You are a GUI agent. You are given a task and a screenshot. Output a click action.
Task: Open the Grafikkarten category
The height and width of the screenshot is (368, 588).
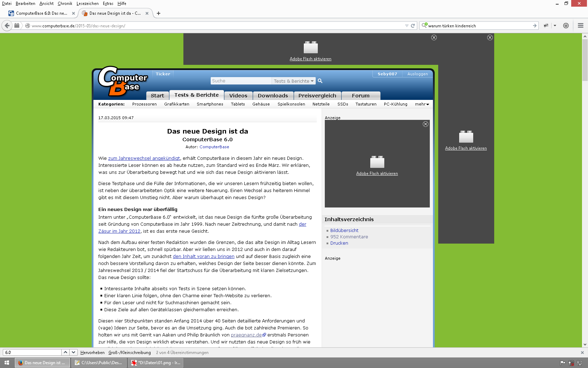click(177, 104)
